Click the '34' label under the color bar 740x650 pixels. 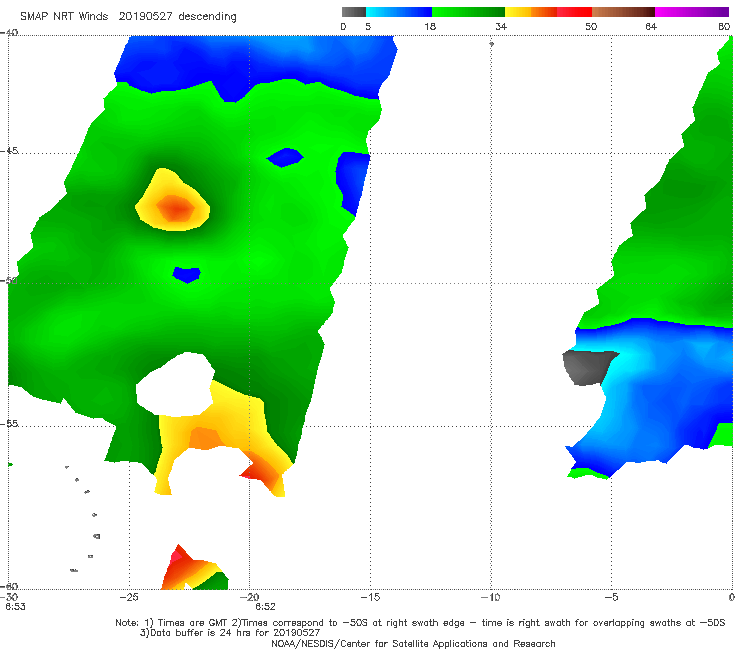click(x=501, y=26)
